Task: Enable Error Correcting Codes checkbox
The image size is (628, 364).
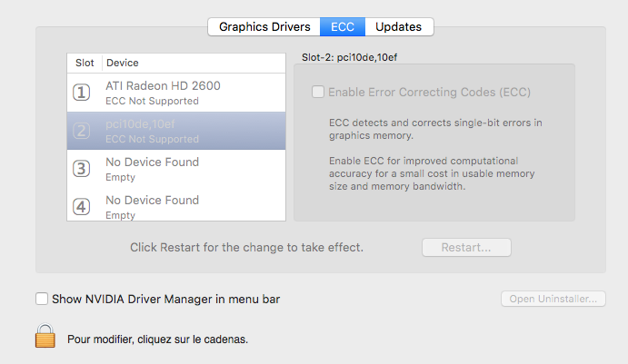Action: point(318,92)
